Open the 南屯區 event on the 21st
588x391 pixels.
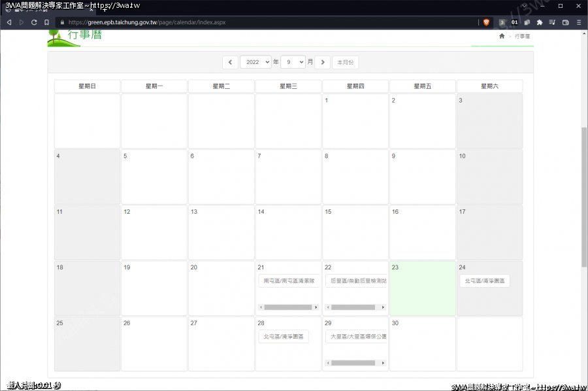tap(289, 280)
